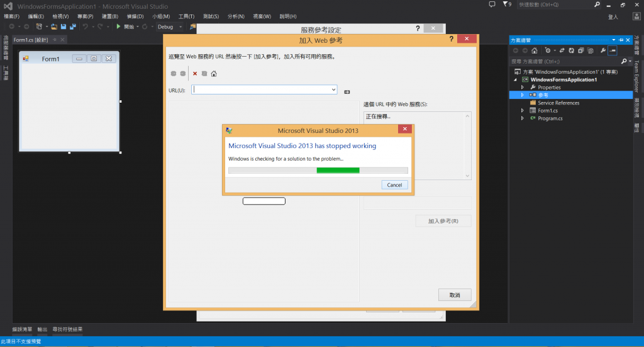Open the URL combo box dropdown arrow
Screen dimensions: 644x347
(333, 89)
